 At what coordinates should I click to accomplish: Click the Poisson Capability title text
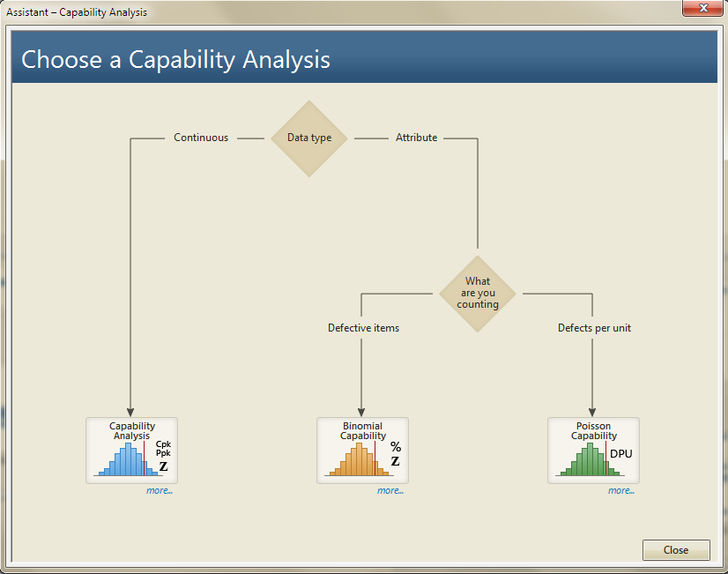[x=593, y=430]
